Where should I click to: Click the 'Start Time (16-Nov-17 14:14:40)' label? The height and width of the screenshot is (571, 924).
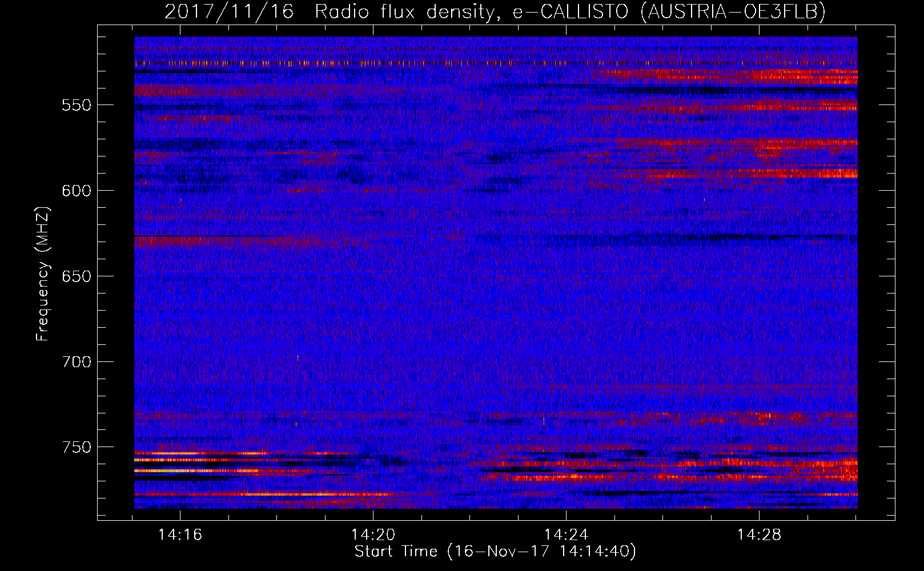click(x=495, y=552)
